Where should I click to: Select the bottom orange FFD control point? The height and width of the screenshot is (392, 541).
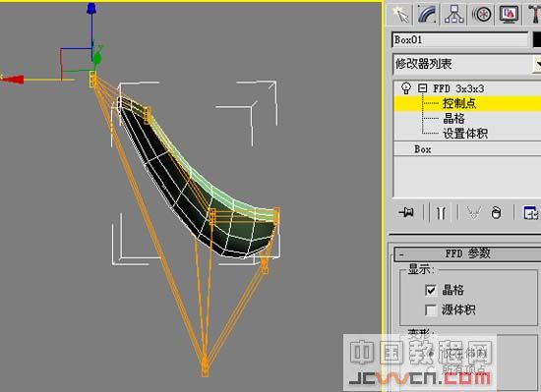pyautogui.click(x=205, y=366)
